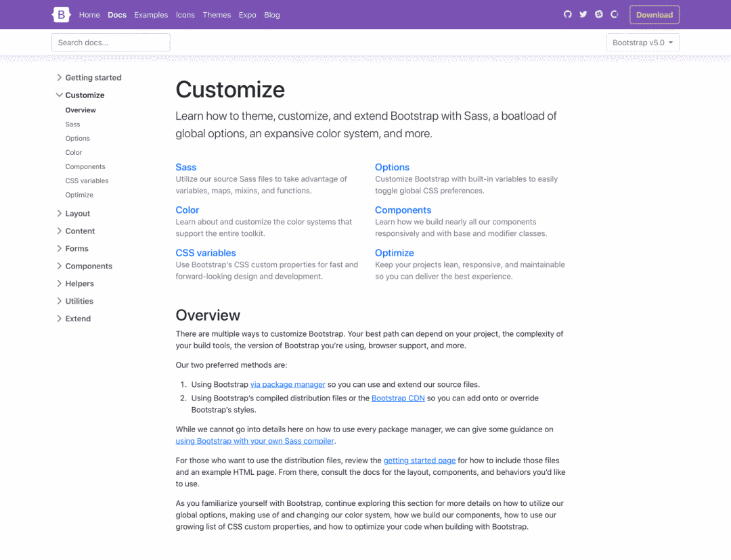Open the Bootstrap CDN link

coord(398,398)
